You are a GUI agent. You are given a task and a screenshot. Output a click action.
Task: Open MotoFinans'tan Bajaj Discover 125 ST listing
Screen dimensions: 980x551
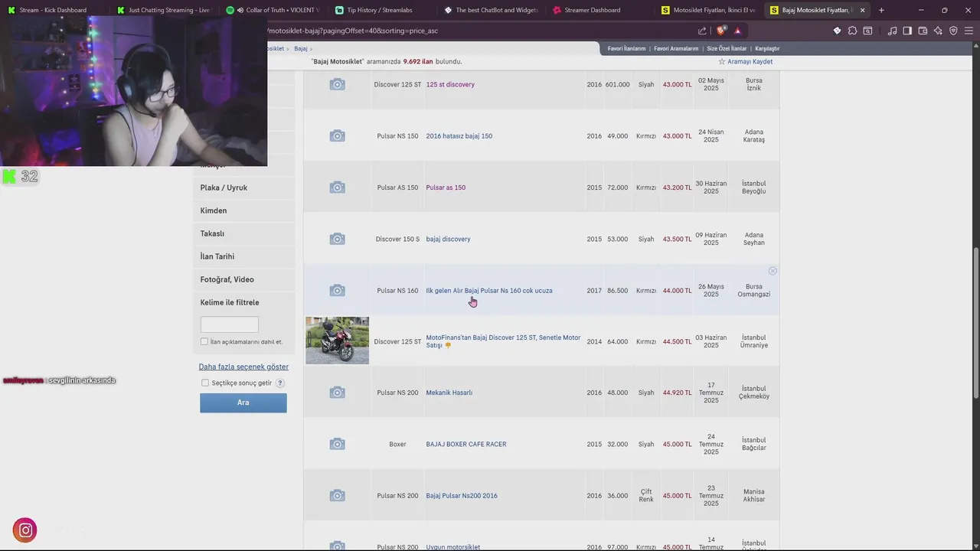point(503,341)
